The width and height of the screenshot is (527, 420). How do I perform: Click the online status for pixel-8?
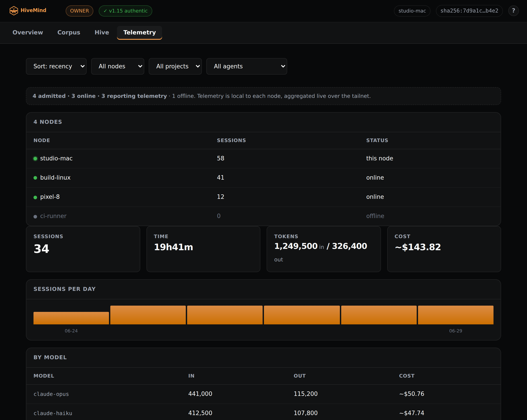[375, 197]
